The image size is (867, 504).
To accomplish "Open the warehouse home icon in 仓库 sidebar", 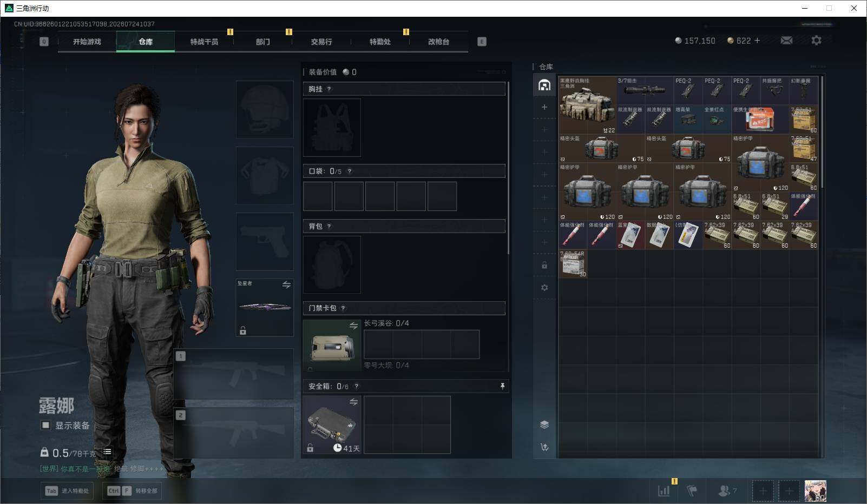I will click(x=544, y=85).
